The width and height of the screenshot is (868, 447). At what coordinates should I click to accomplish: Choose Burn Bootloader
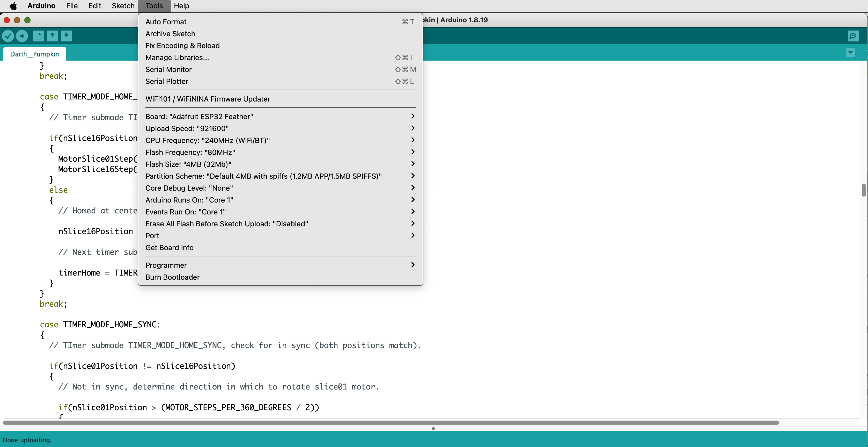click(280, 277)
